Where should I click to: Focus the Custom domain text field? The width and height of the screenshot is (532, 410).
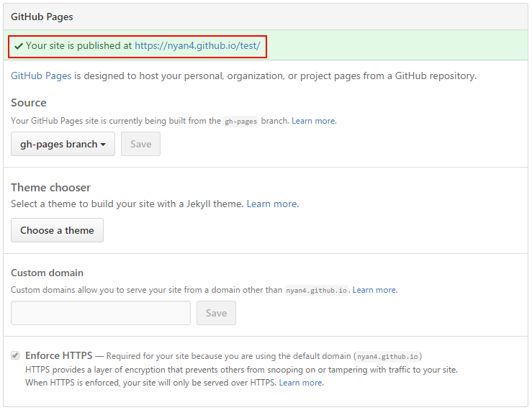(101, 313)
